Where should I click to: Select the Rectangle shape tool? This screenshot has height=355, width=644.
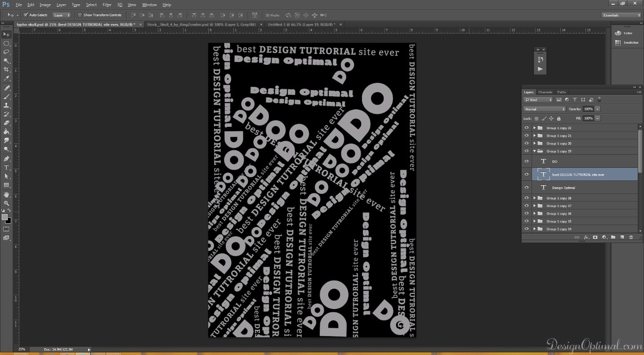tap(6, 185)
